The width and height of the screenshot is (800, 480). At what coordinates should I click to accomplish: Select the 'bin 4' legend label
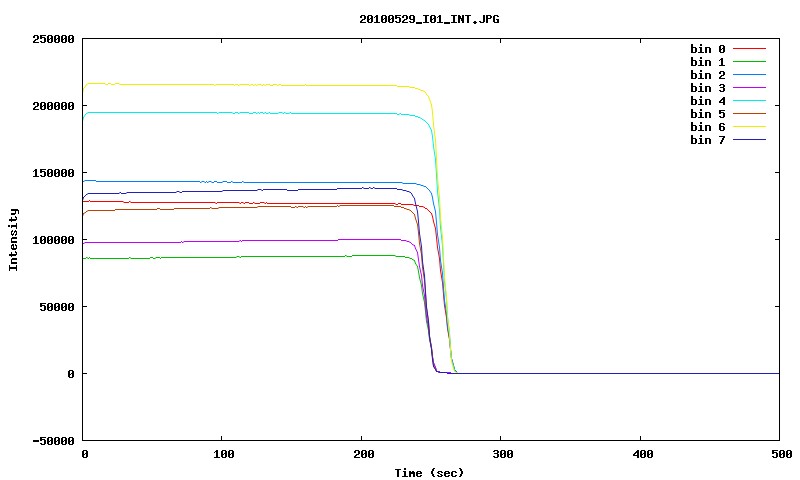pyautogui.click(x=708, y=101)
